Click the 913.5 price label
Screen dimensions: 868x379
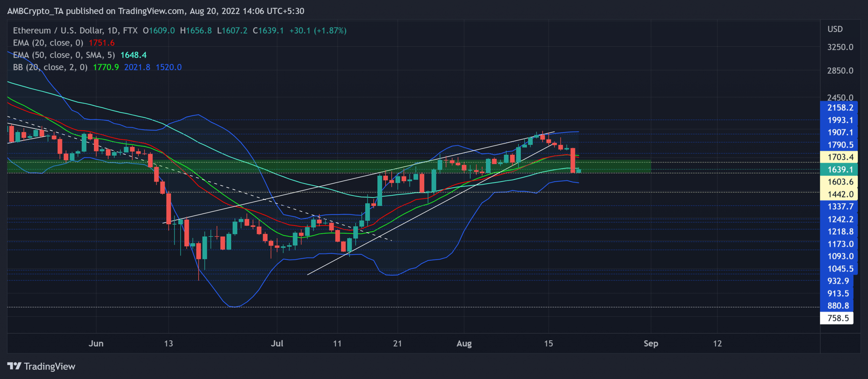click(x=836, y=293)
